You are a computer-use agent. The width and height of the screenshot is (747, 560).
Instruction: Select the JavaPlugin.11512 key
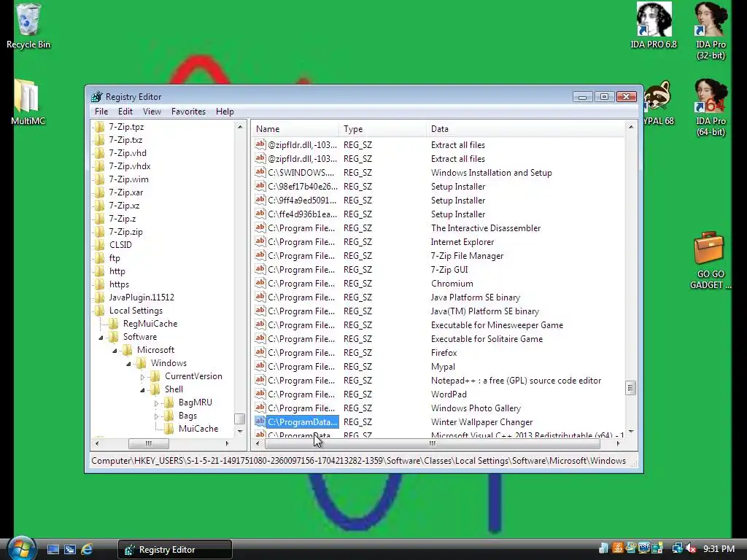pos(142,297)
